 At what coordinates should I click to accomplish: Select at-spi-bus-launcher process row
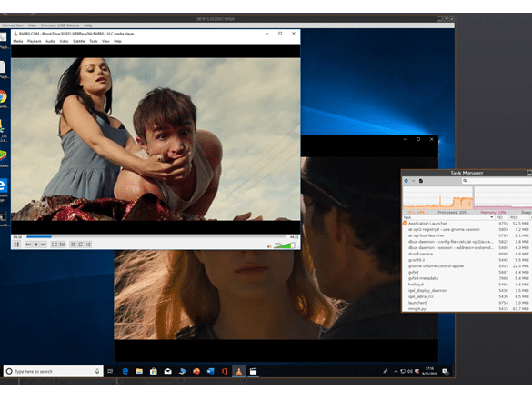467,235
